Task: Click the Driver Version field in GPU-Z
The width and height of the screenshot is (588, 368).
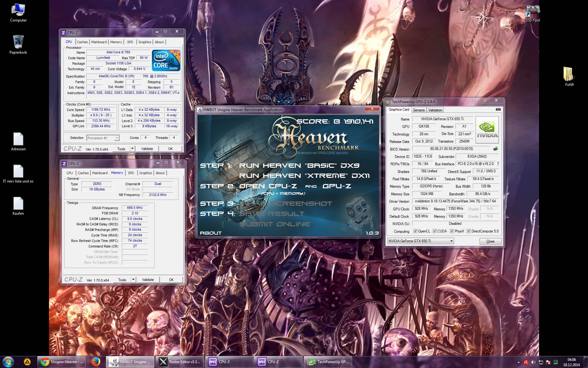Action: pos(455,201)
